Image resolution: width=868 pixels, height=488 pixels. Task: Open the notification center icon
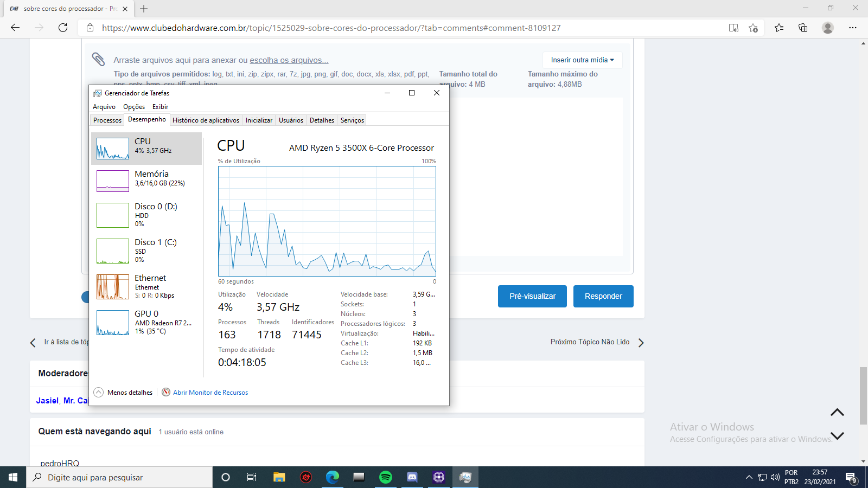[x=851, y=478]
